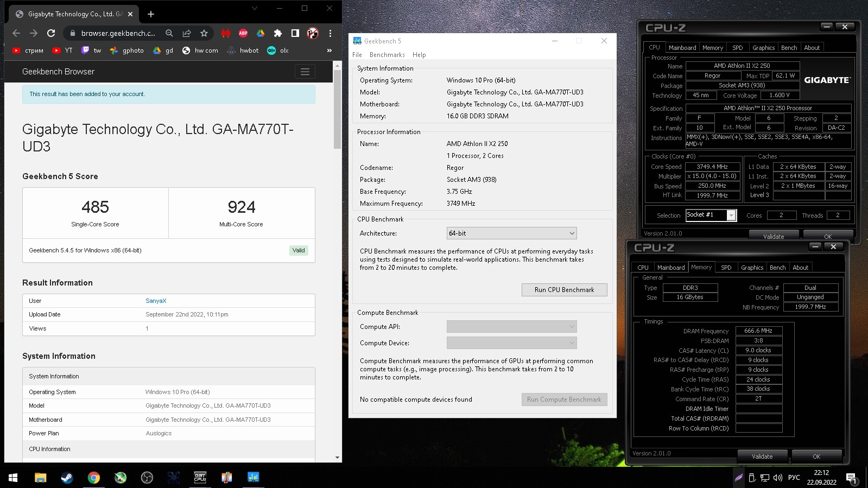
Task: Click the network tray icon
Action: tap(764, 478)
